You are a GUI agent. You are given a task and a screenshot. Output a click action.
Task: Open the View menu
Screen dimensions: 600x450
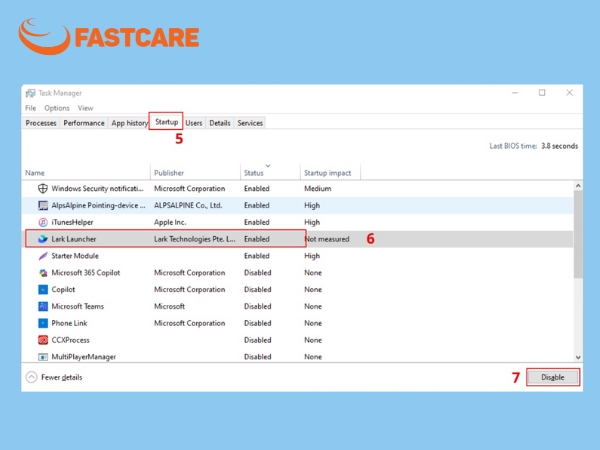(85, 108)
